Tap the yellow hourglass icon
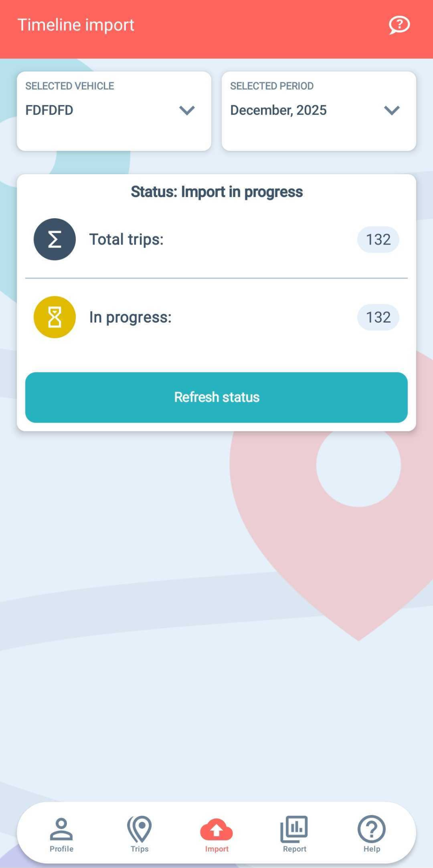433x868 pixels. click(x=55, y=317)
